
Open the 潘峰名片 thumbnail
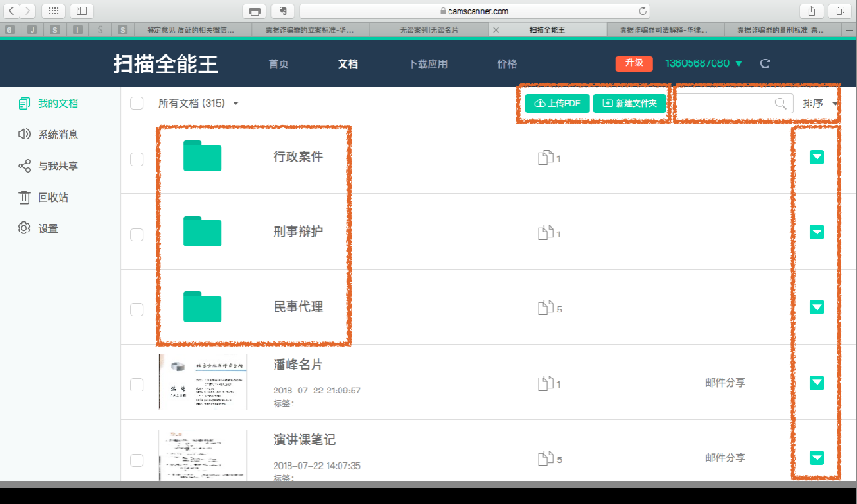pos(203,381)
